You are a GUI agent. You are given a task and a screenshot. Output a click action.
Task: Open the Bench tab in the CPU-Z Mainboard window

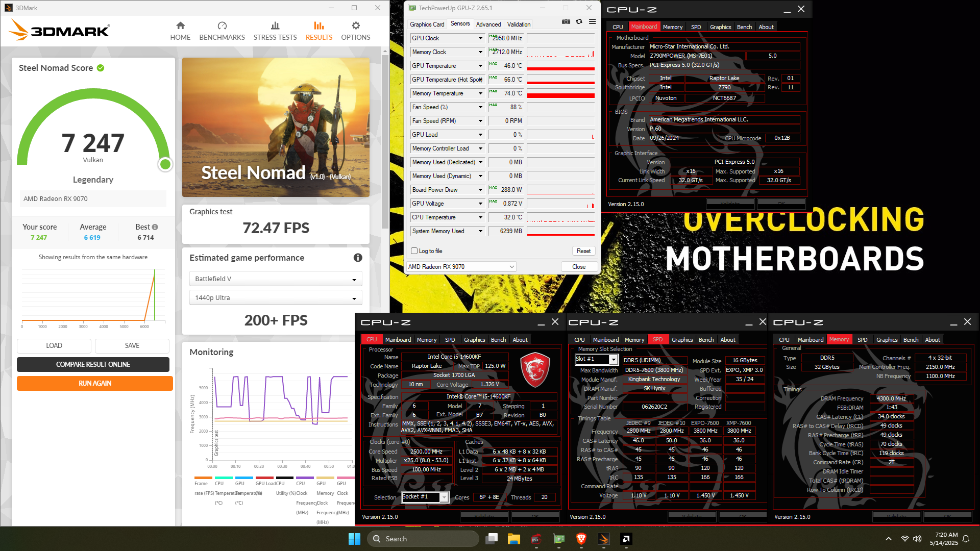(x=744, y=27)
